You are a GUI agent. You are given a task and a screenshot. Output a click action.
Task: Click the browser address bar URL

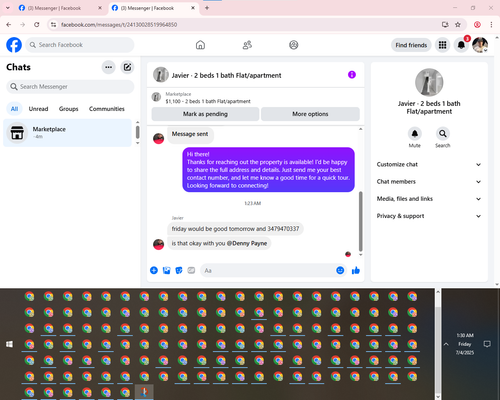[119, 25]
